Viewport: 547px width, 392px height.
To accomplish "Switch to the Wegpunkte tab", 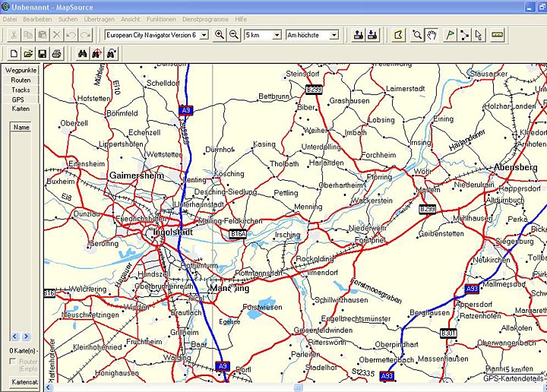I will (x=21, y=70).
